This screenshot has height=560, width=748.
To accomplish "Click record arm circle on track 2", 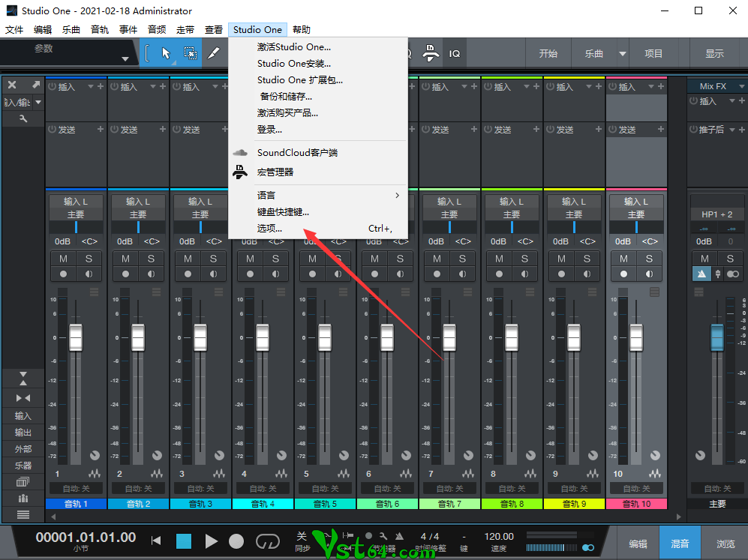I will click(x=125, y=274).
